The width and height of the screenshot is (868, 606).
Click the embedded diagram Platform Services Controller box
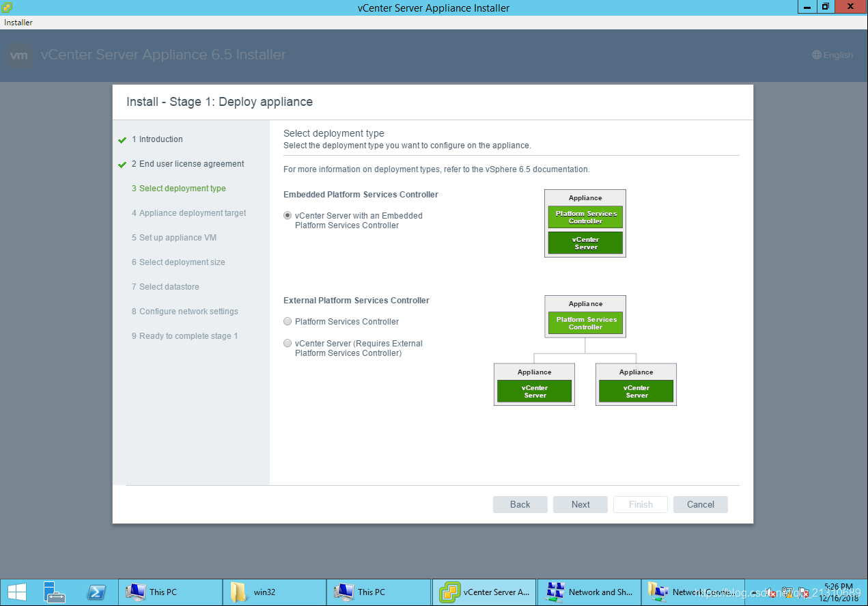585,217
